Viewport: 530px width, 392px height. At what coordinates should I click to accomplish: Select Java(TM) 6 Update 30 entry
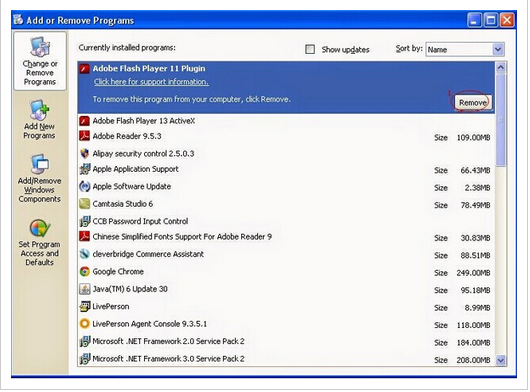(x=286, y=289)
